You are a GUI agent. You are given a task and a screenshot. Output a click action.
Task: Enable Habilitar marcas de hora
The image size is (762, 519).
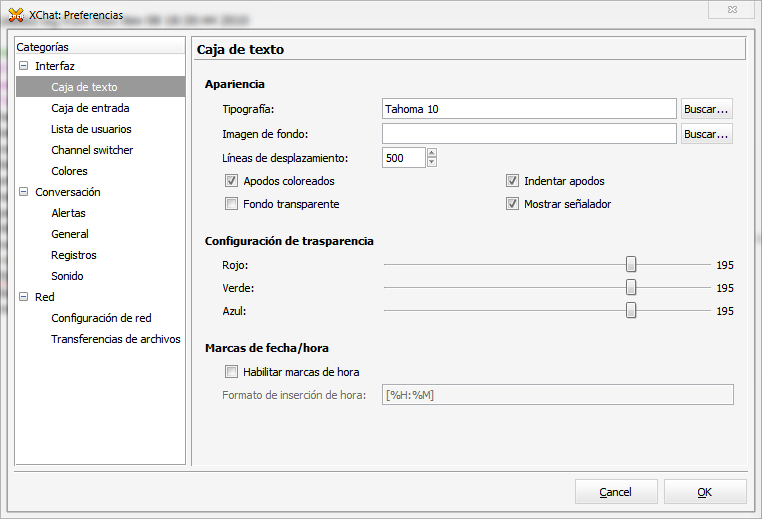tap(232, 372)
